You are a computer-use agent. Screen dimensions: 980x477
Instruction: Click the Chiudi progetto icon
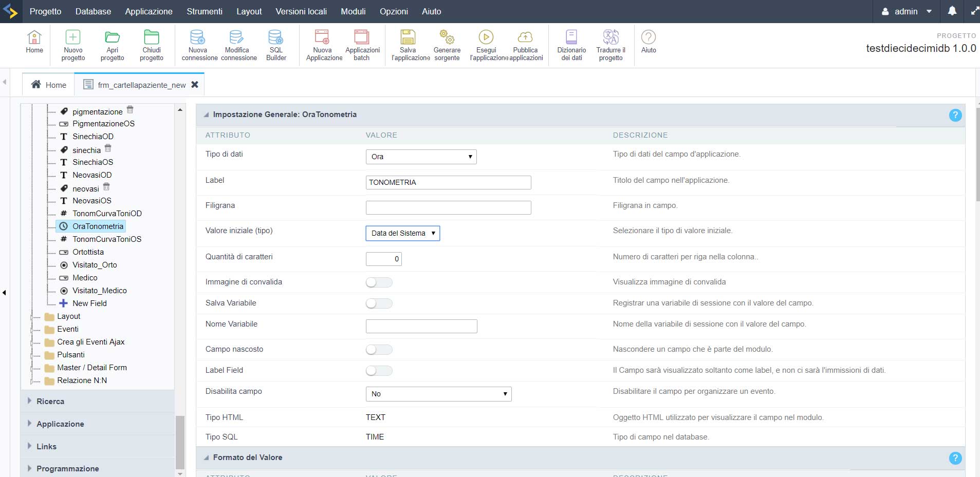(x=152, y=45)
